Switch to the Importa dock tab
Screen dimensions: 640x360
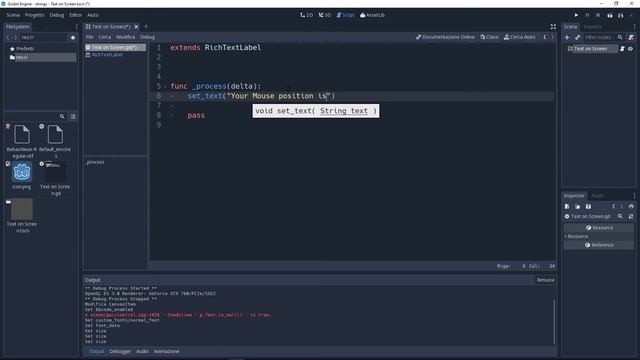tap(592, 27)
